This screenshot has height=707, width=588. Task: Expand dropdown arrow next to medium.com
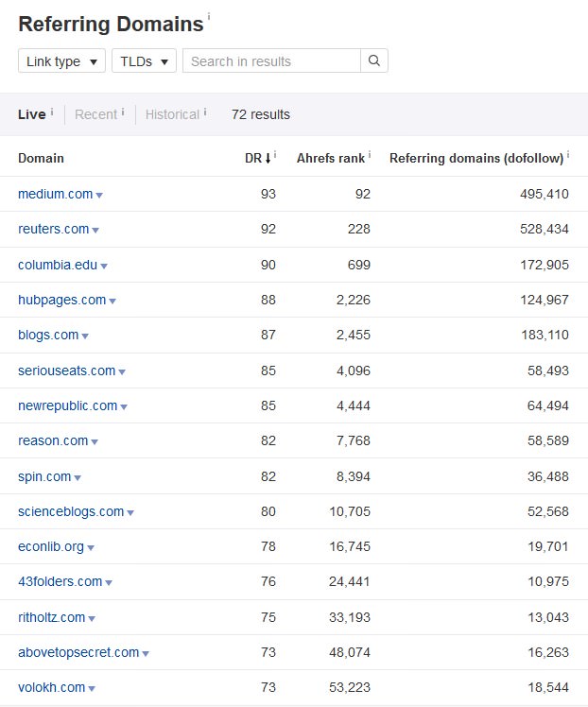tap(99, 196)
